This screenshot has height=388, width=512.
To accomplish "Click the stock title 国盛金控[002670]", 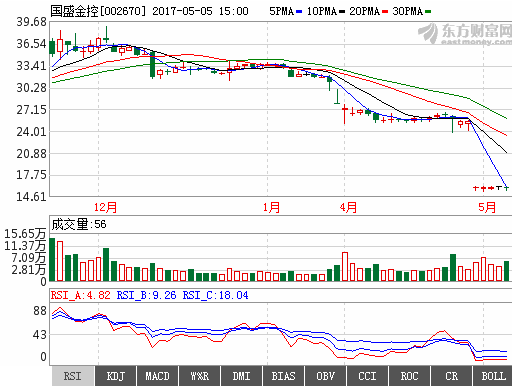I will click(x=98, y=11).
